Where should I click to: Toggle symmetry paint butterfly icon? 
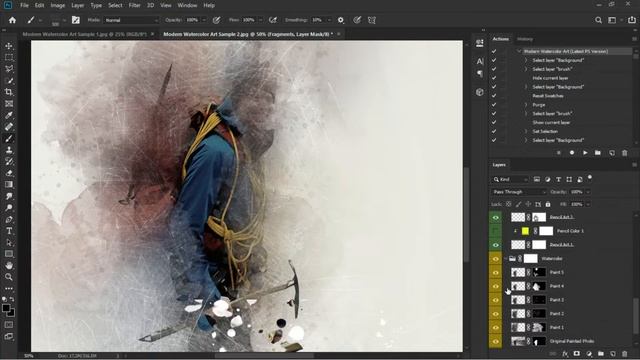372,20
